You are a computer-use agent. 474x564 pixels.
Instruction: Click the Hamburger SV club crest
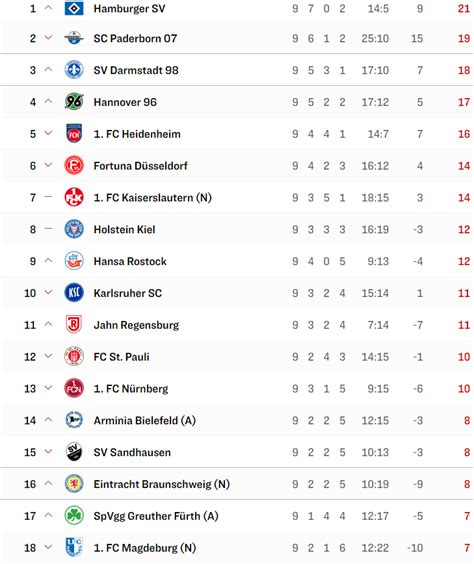pyautogui.click(x=74, y=8)
